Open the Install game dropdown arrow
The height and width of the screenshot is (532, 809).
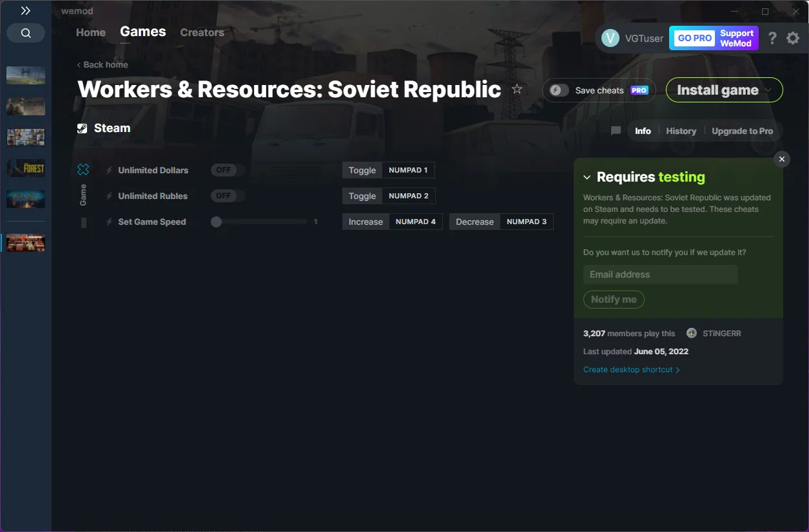click(768, 90)
